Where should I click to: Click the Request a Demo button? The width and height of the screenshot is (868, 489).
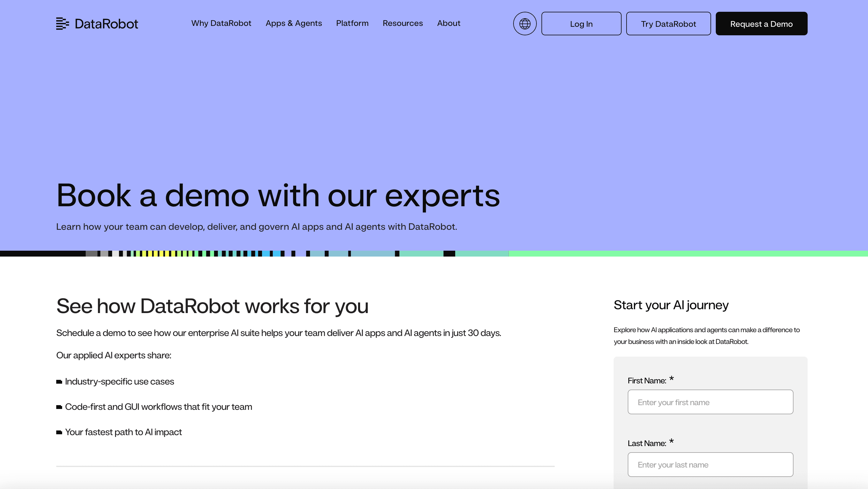coord(761,24)
